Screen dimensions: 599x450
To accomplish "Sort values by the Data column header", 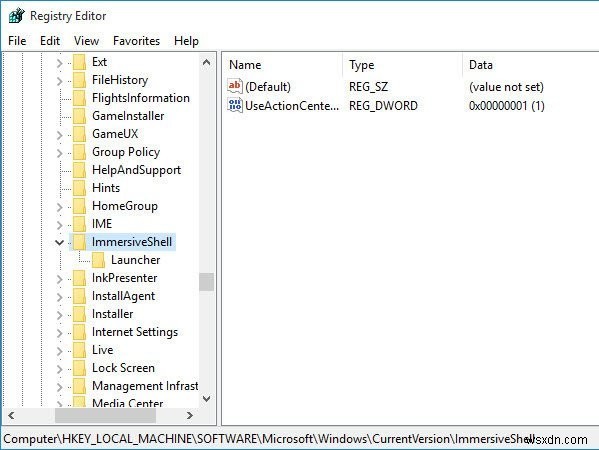I will (x=531, y=65).
